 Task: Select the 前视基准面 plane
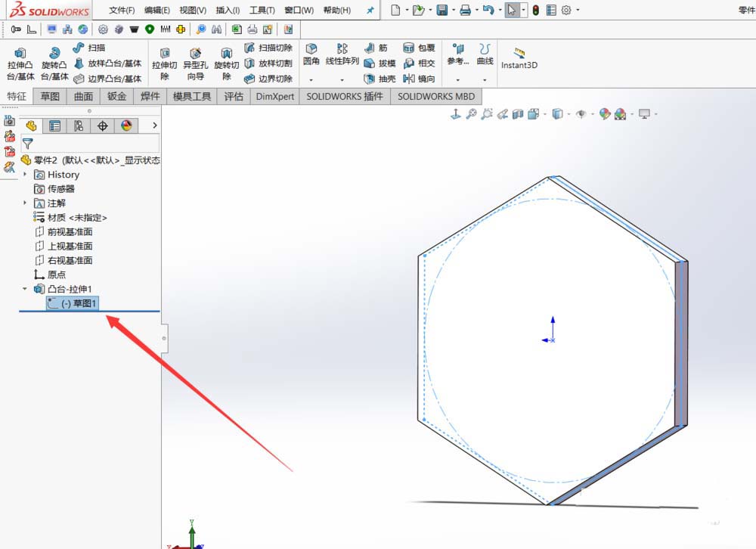click(64, 231)
